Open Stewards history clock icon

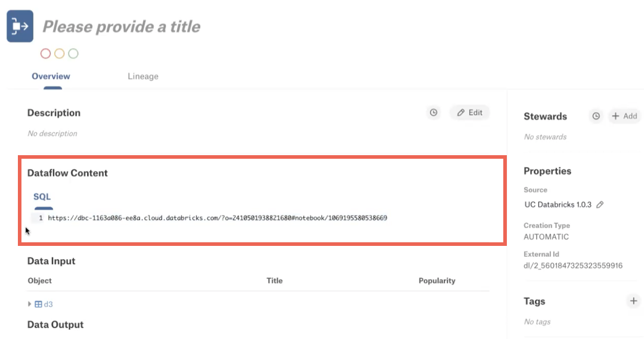point(596,116)
